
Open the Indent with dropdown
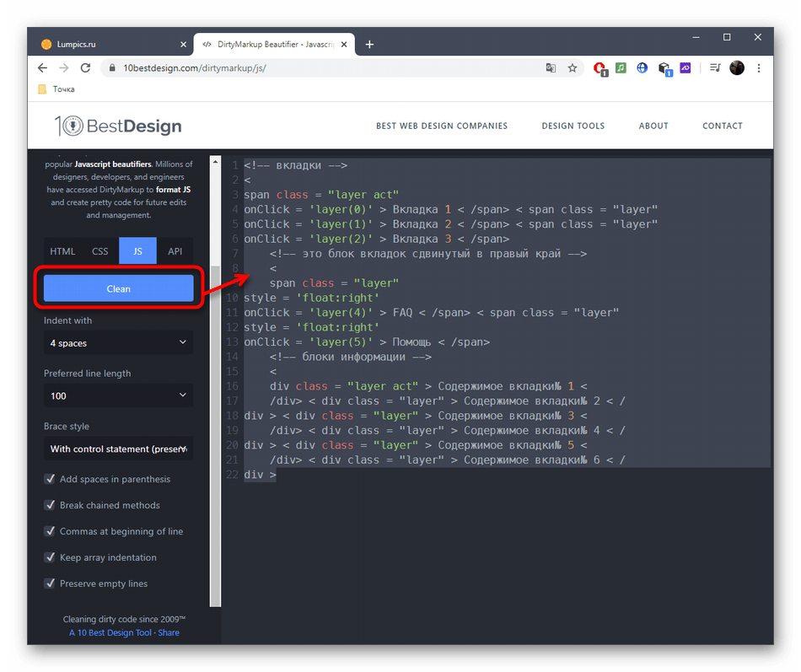coord(118,343)
